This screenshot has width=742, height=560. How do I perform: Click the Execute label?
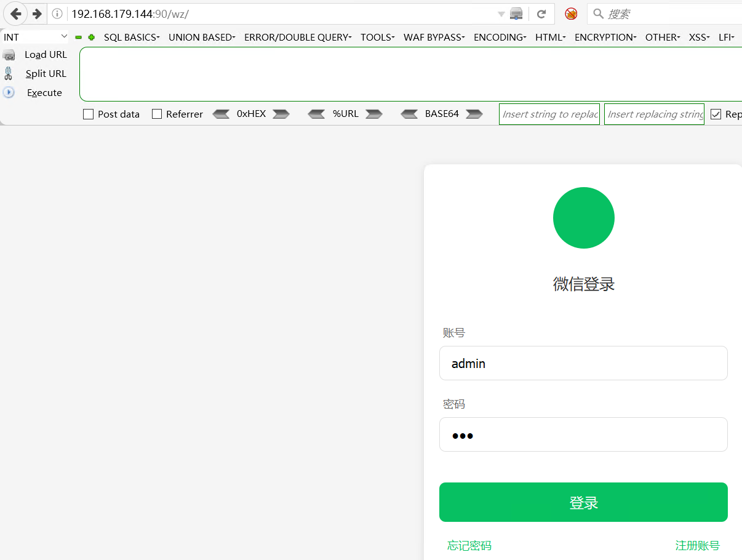coord(44,93)
